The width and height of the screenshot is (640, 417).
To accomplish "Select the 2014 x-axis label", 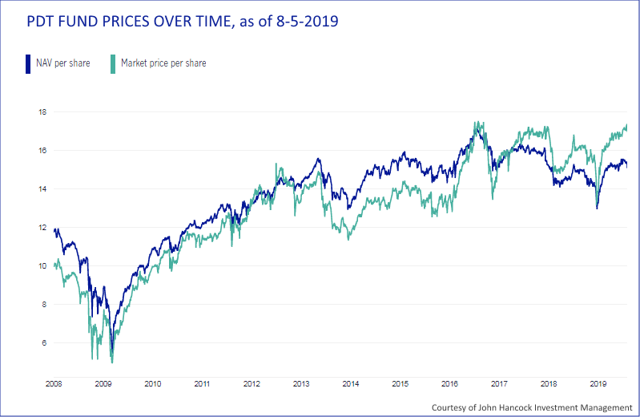I will [351, 384].
